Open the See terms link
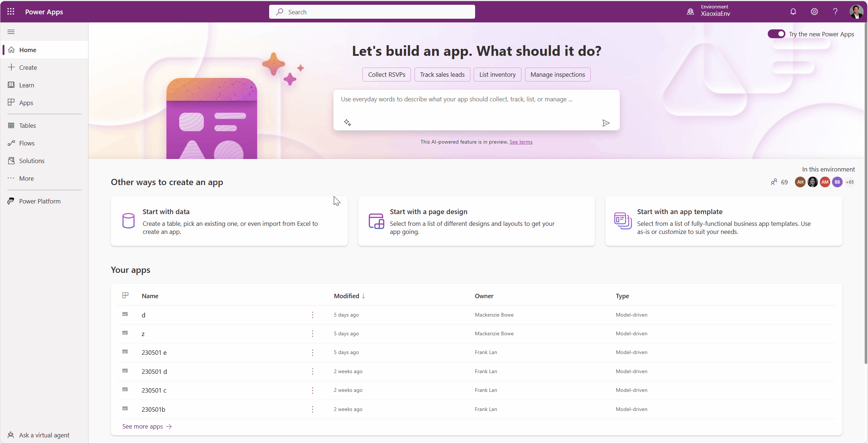 point(520,142)
